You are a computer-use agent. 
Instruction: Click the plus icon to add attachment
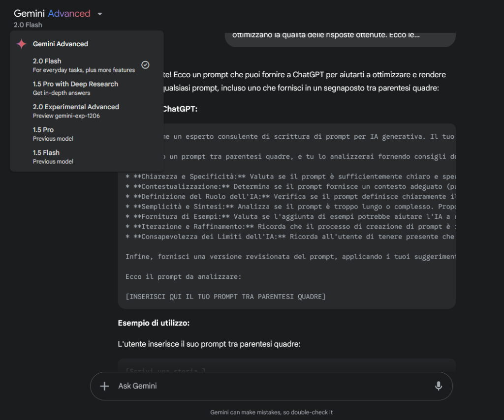104,386
